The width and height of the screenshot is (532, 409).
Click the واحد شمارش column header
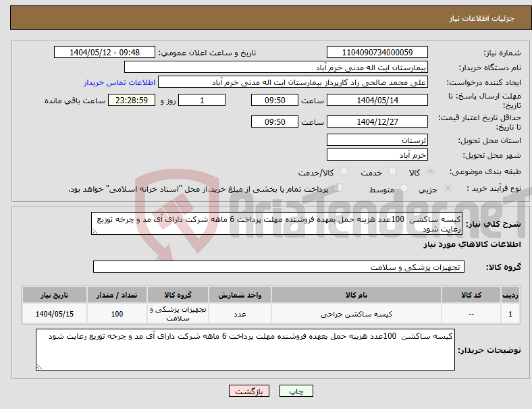(240, 295)
